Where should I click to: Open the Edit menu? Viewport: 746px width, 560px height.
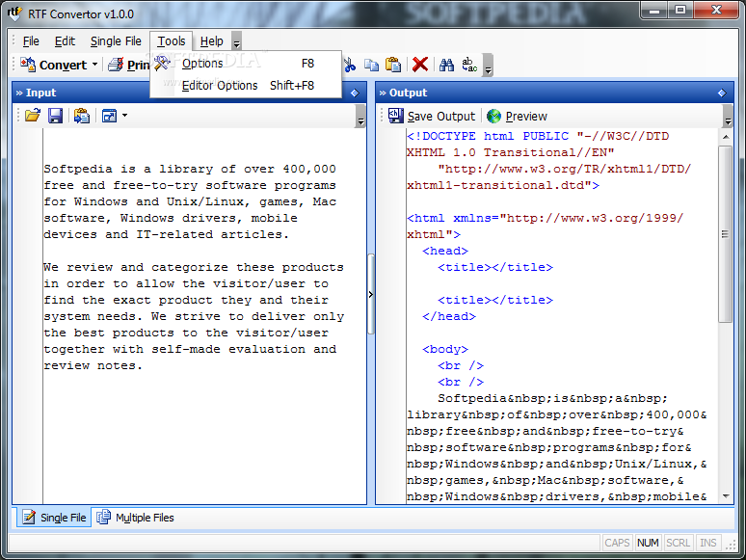[x=65, y=41]
